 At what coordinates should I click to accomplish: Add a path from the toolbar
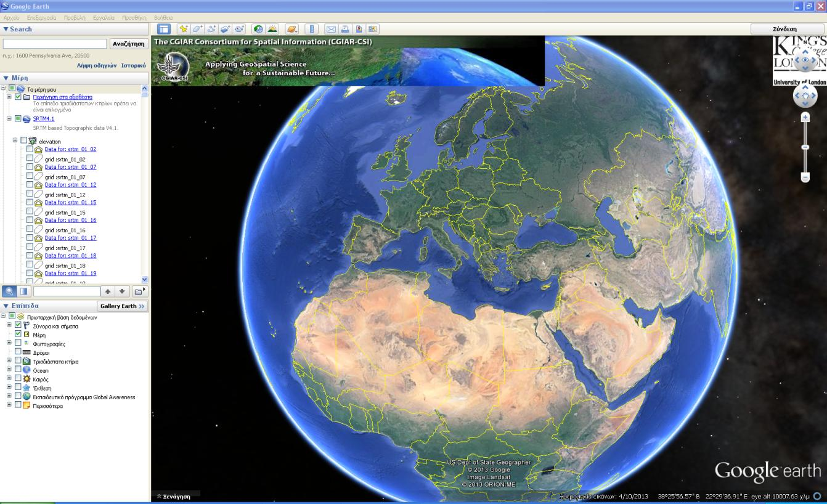[x=211, y=29]
